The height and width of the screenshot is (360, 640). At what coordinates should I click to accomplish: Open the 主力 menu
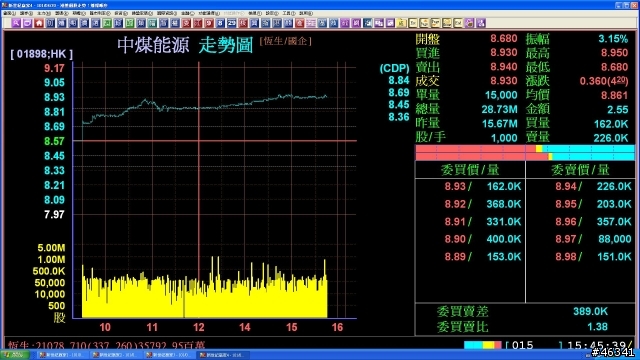click(x=44, y=13)
